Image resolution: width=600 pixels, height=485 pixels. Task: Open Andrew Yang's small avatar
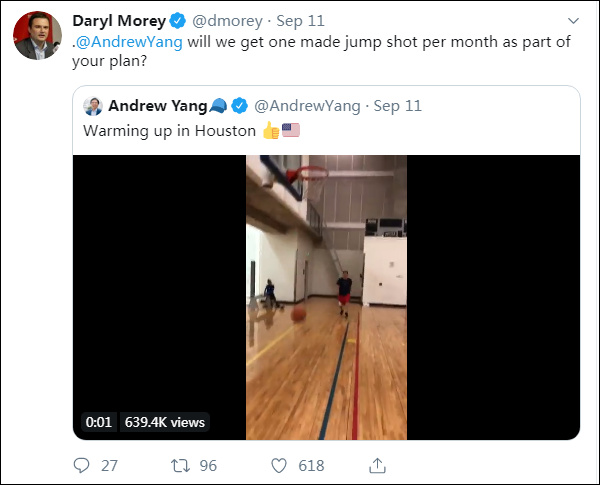click(x=93, y=106)
